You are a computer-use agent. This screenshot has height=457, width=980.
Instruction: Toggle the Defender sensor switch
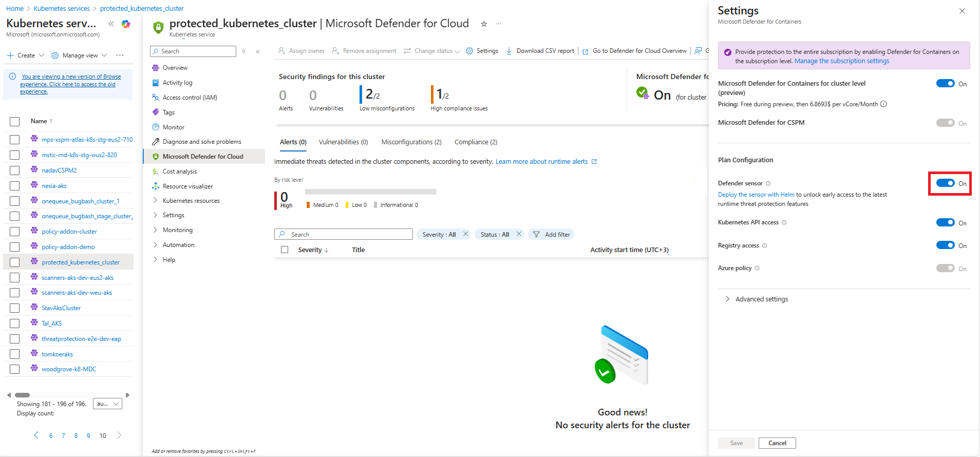tap(945, 183)
